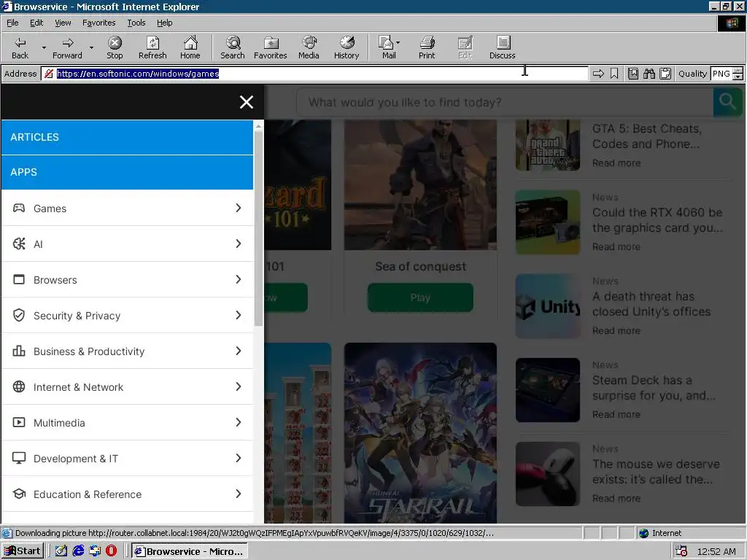This screenshot has width=747, height=560.
Task: Open 'Could the RTX 4060 be' article link
Action: (657, 220)
